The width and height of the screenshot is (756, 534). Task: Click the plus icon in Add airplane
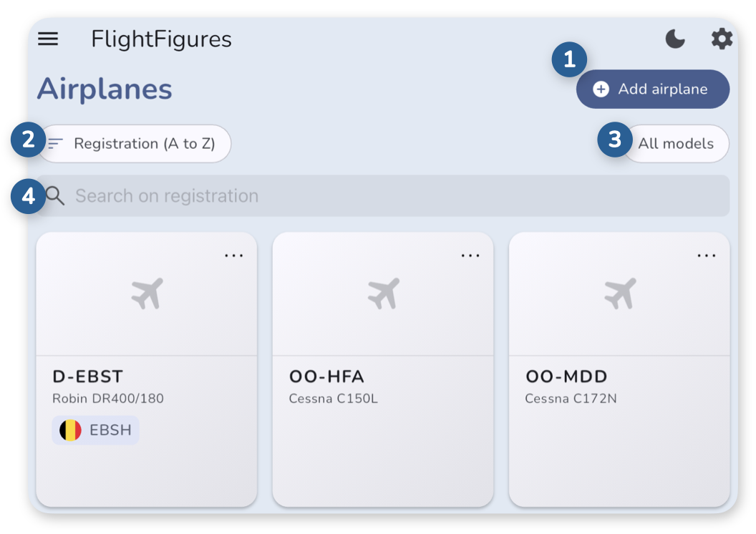[x=601, y=89]
